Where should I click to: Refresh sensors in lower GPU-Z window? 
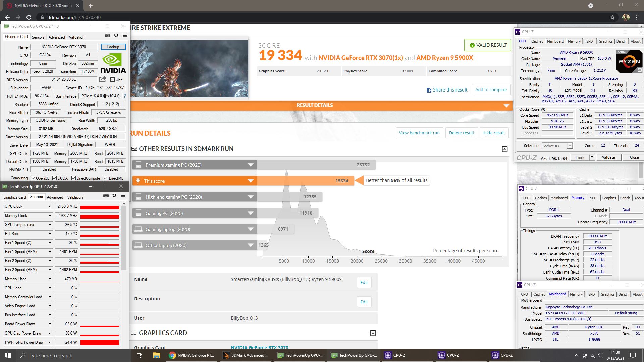[x=114, y=195]
